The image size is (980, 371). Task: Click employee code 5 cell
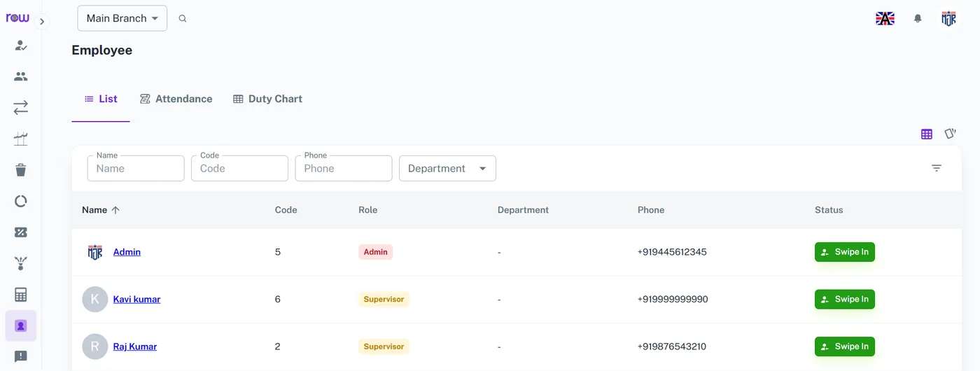[x=278, y=252]
